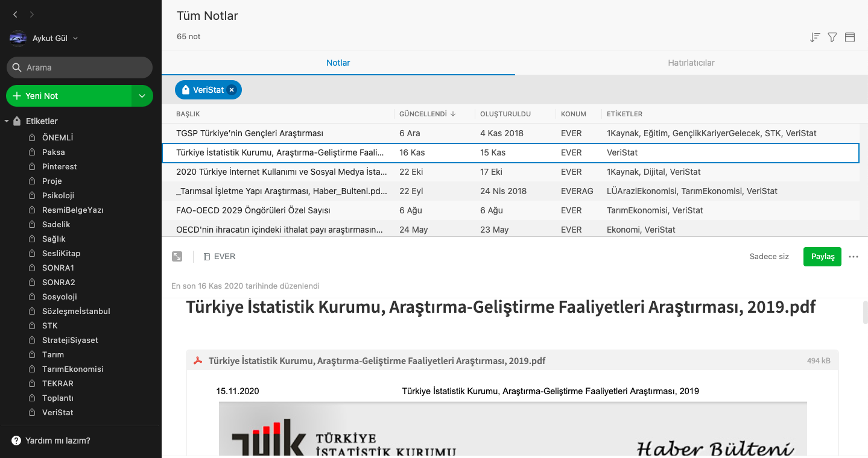
Task: Open the Yeni Not dropdown arrow
Action: click(x=142, y=96)
